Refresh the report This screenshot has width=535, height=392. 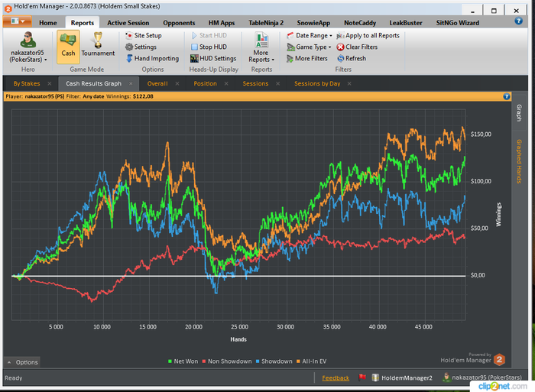352,58
